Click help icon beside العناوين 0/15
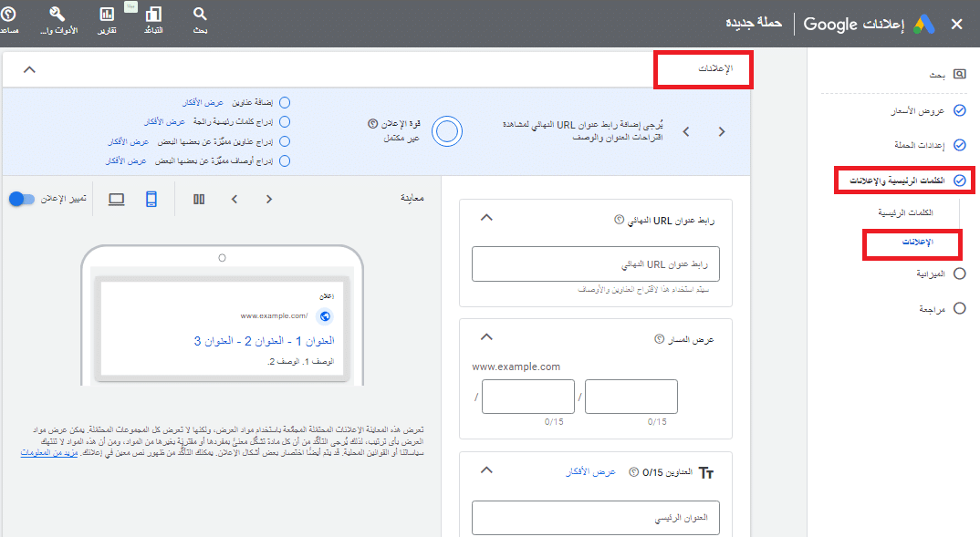 pos(633,472)
